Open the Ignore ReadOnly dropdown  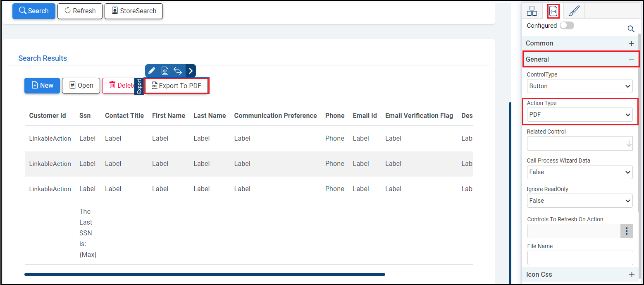click(580, 201)
